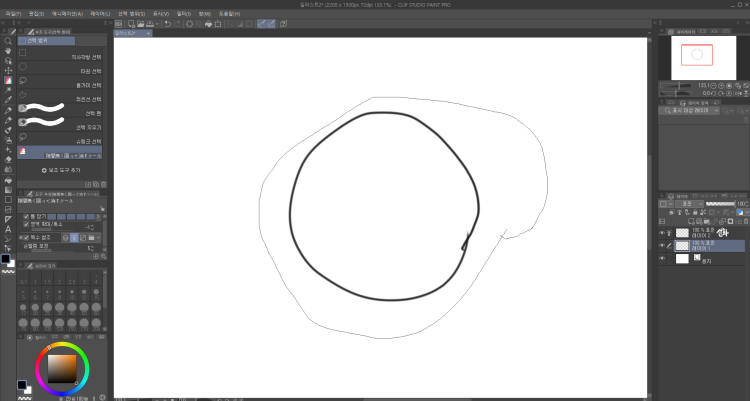Click the black main color swatch in the toolbar
This screenshot has height=401, width=750.
(5, 259)
